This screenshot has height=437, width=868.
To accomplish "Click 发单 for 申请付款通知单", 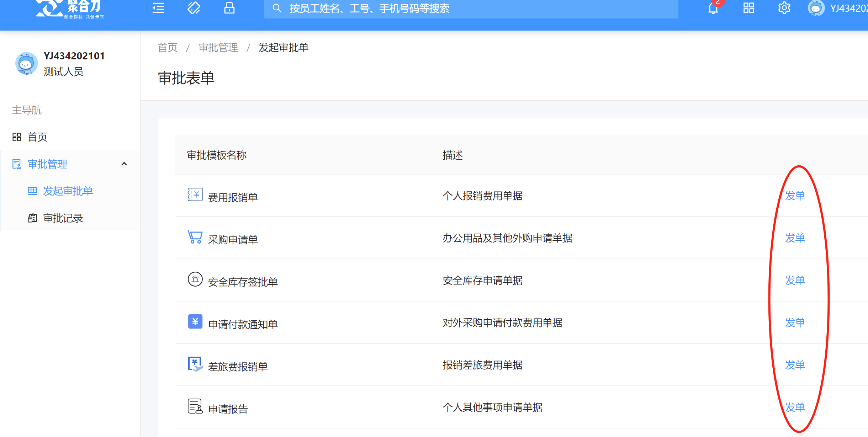I will click(795, 323).
